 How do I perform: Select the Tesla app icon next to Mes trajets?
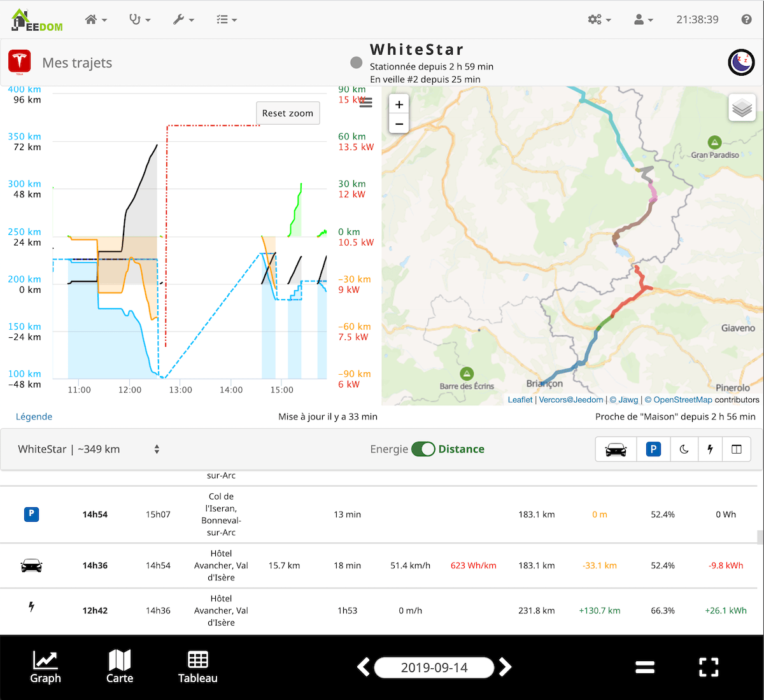point(19,62)
